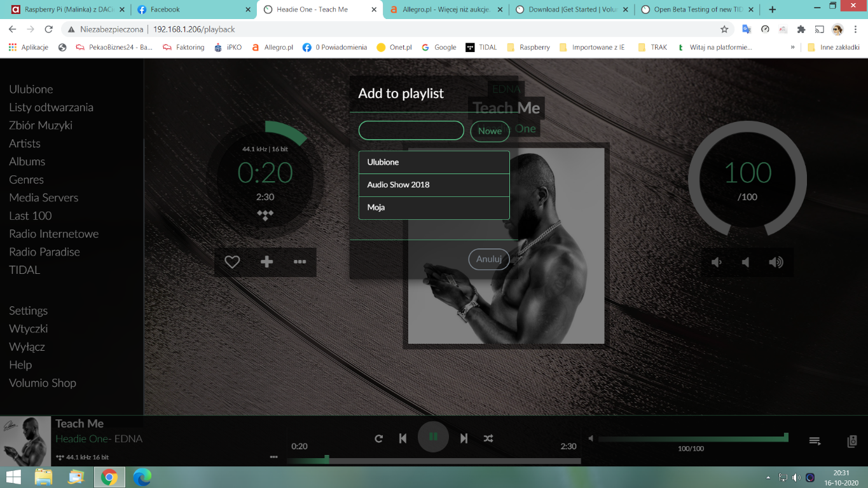Open Microsoft Edge from the taskbar
Screen dimensions: 868x488
click(x=142, y=477)
